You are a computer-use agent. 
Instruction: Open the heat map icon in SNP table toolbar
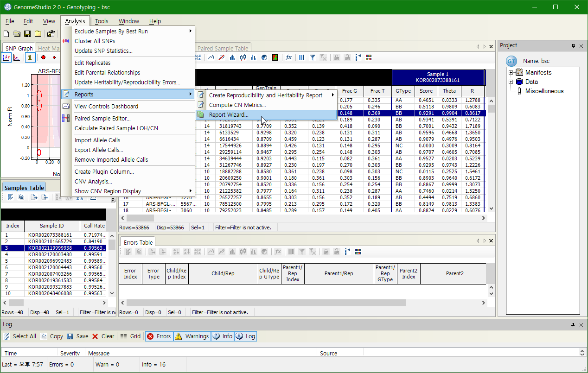coord(275,57)
